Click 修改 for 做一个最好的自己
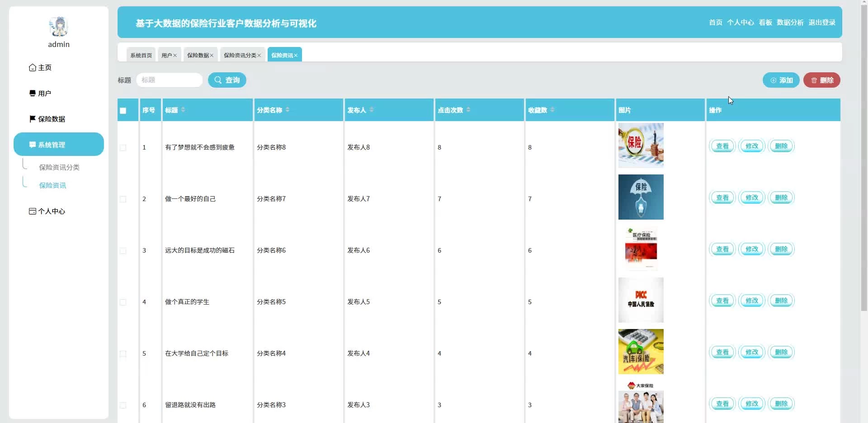This screenshot has width=868, height=423. [x=752, y=197]
